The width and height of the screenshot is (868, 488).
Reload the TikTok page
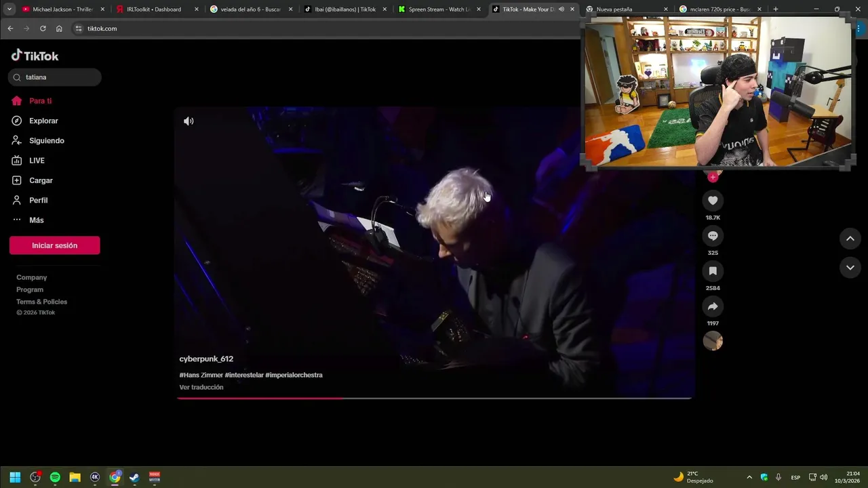point(43,28)
